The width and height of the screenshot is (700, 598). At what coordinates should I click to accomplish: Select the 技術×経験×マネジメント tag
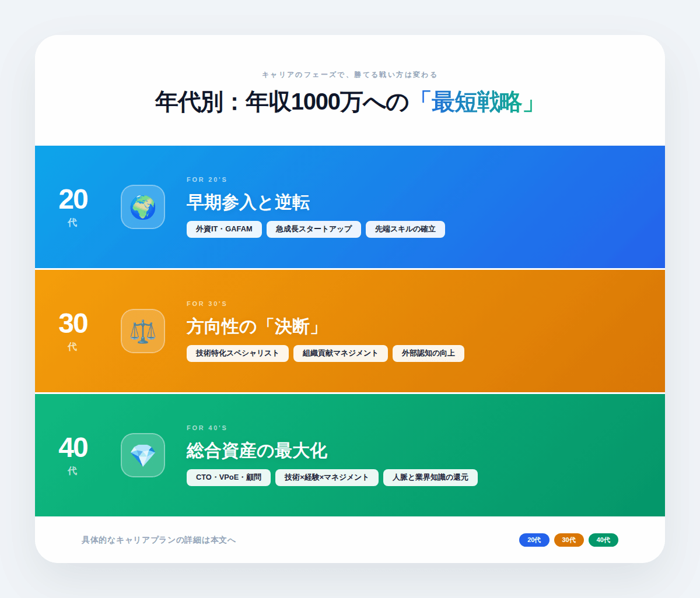tap(327, 477)
